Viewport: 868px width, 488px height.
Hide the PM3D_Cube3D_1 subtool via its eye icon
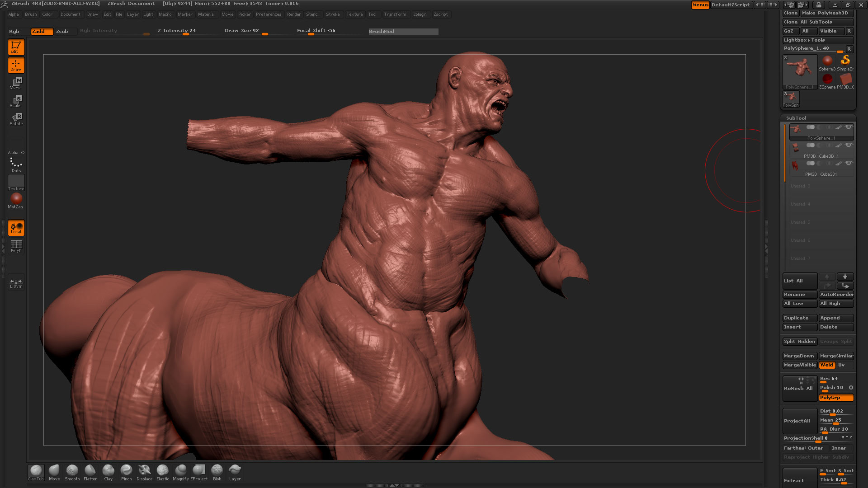click(849, 145)
